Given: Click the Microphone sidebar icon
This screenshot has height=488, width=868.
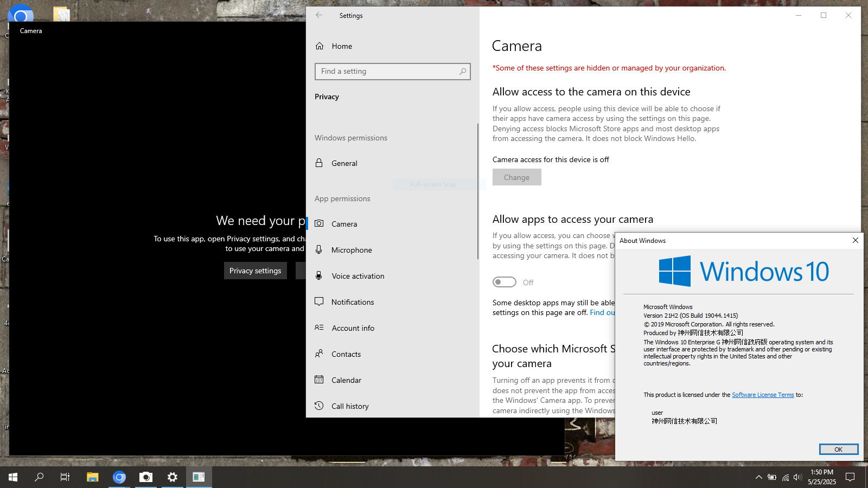Looking at the screenshot, I should (x=319, y=249).
